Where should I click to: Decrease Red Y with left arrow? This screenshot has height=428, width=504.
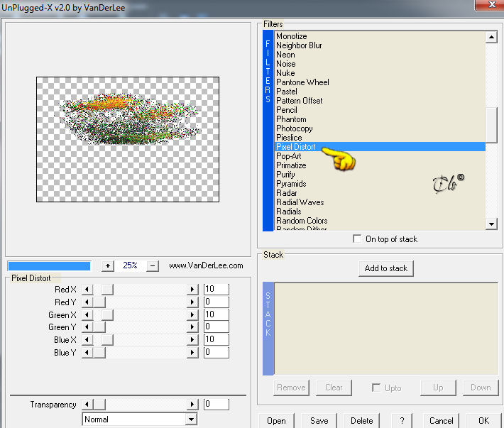pos(87,302)
